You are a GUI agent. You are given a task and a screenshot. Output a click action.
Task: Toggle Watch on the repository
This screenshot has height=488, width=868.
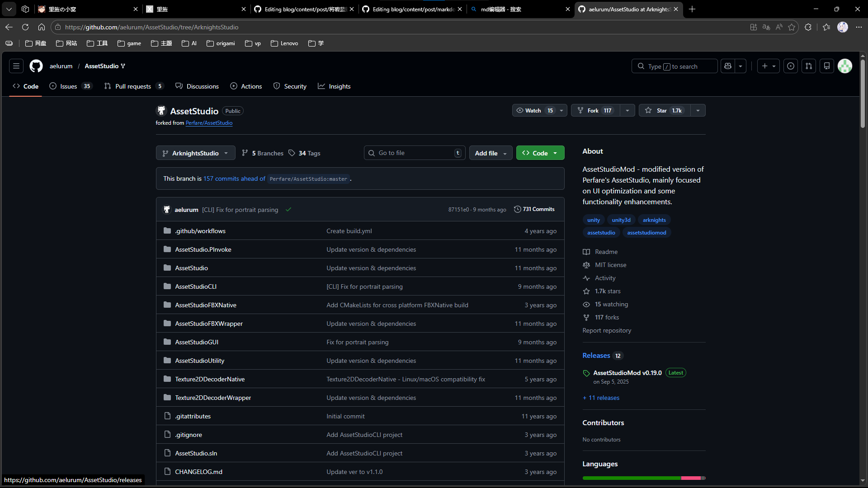[x=534, y=110]
